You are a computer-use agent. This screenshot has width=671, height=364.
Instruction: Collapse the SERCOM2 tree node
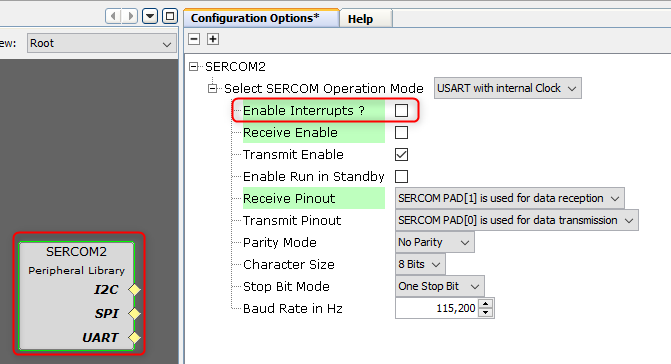point(194,66)
